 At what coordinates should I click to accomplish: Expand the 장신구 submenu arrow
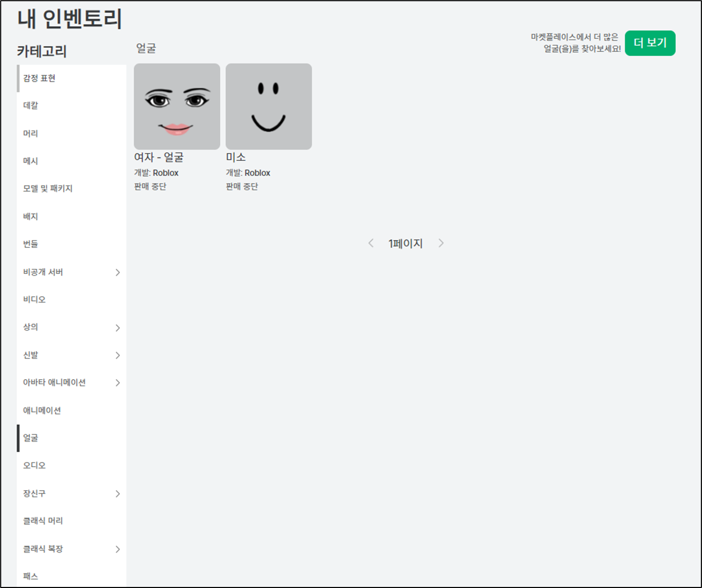click(118, 494)
